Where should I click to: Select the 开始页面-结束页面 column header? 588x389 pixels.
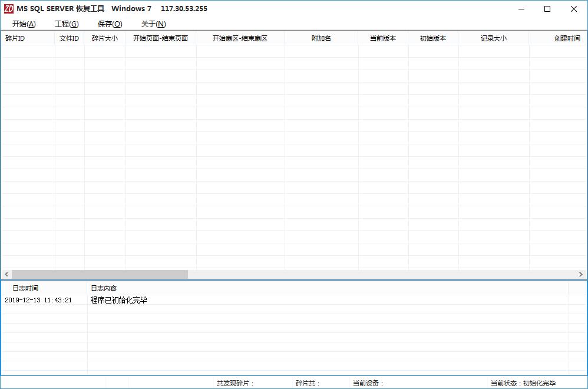[160, 38]
